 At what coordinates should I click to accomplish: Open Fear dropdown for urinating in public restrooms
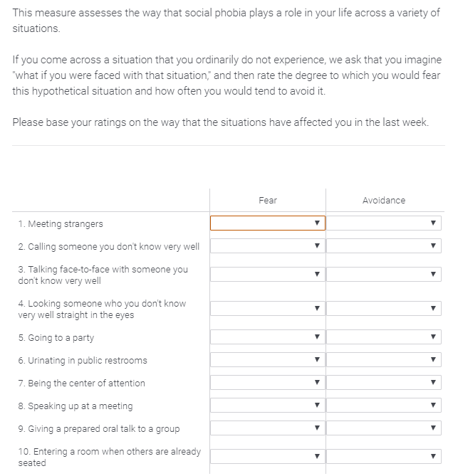point(268,360)
